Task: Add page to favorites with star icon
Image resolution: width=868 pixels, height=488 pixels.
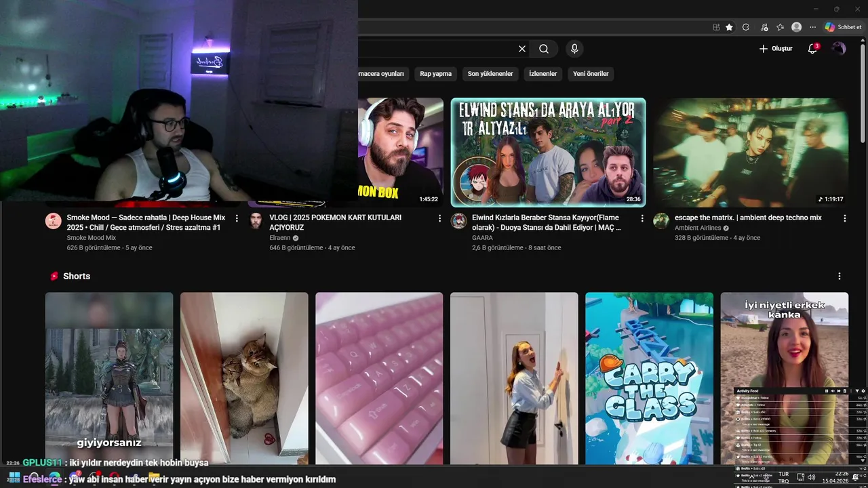Action: pyautogui.click(x=729, y=27)
